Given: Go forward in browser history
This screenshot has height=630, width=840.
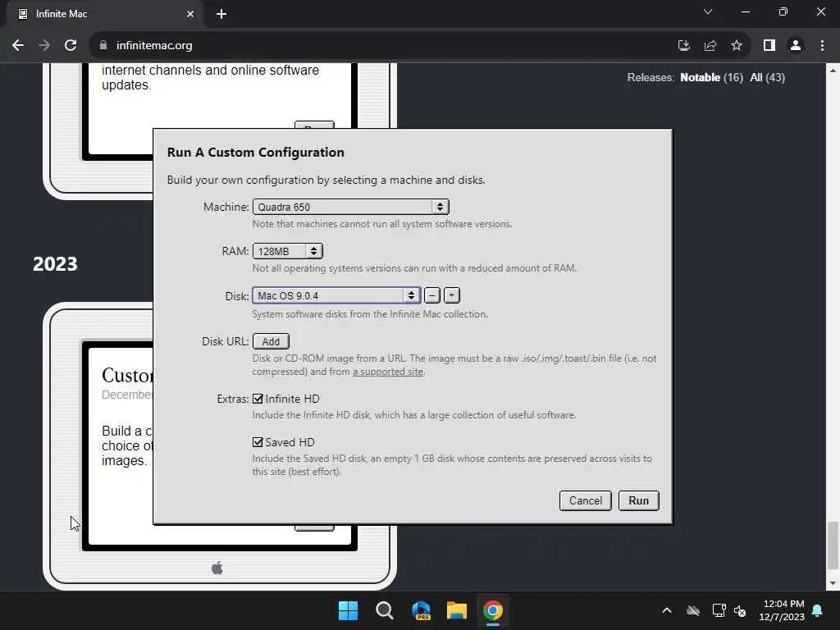Looking at the screenshot, I should click(44, 46).
